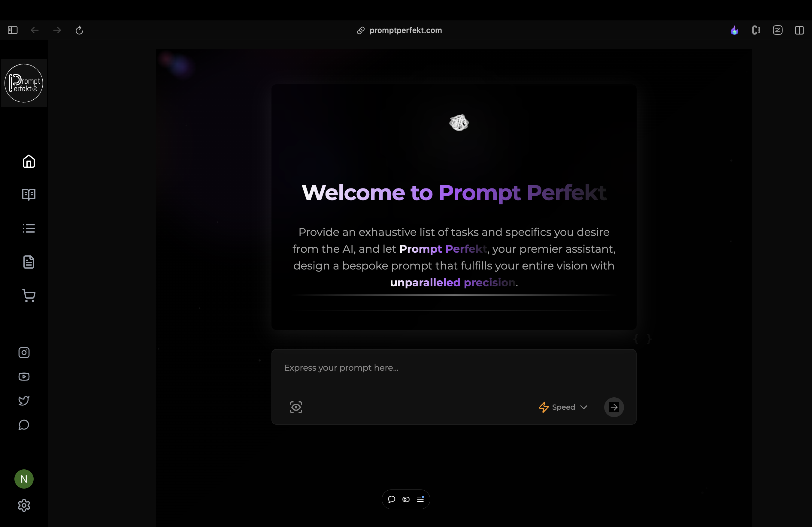Visit the Instagram link icon

coord(24,352)
